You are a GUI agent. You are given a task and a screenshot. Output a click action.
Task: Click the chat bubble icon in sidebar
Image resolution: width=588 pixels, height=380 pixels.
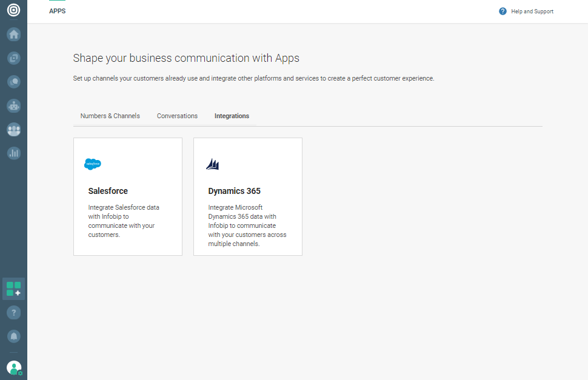(x=13, y=82)
